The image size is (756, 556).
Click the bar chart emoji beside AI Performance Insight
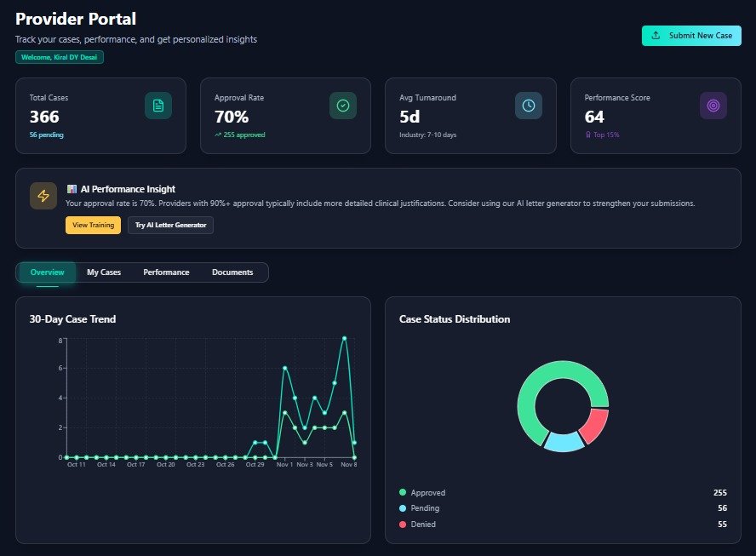[72, 189]
